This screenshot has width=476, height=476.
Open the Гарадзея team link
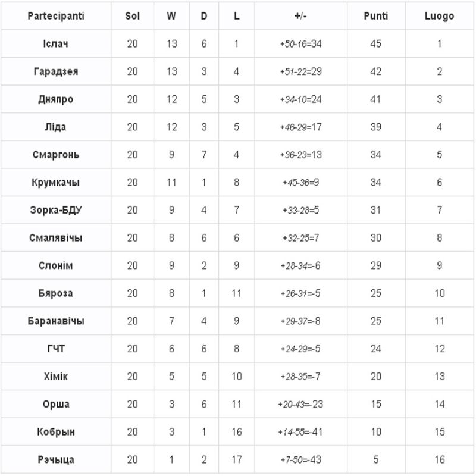(x=56, y=71)
